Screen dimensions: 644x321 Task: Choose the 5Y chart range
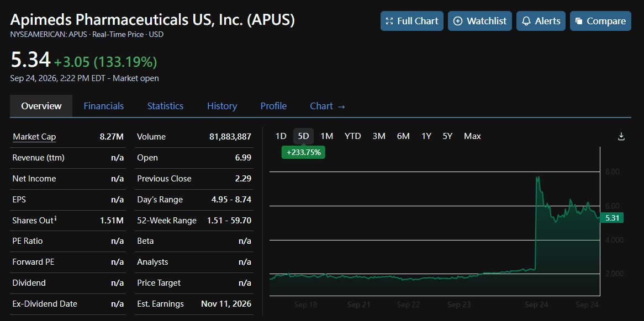(x=447, y=136)
